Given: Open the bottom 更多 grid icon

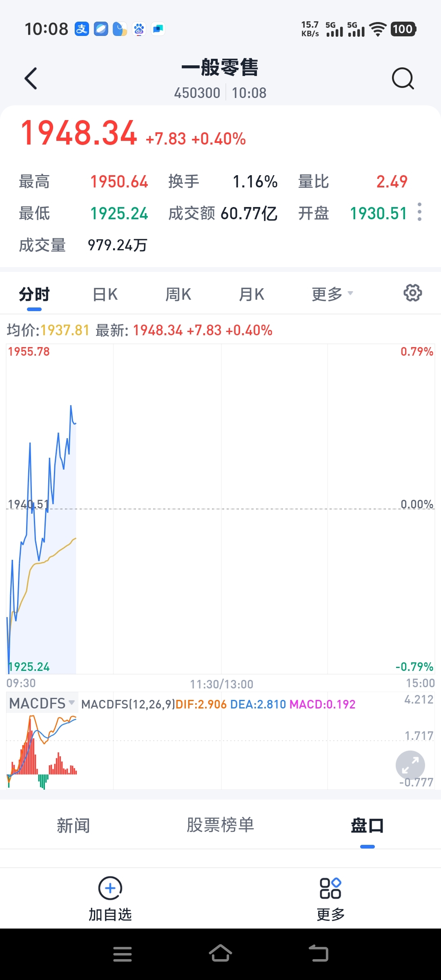Looking at the screenshot, I should [x=330, y=888].
